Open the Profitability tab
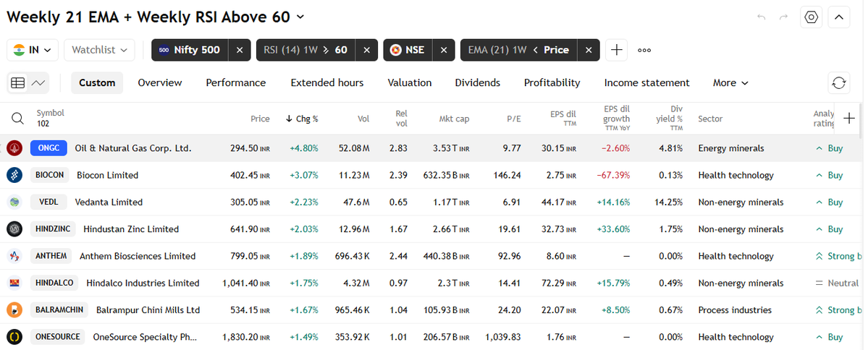 [552, 83]
